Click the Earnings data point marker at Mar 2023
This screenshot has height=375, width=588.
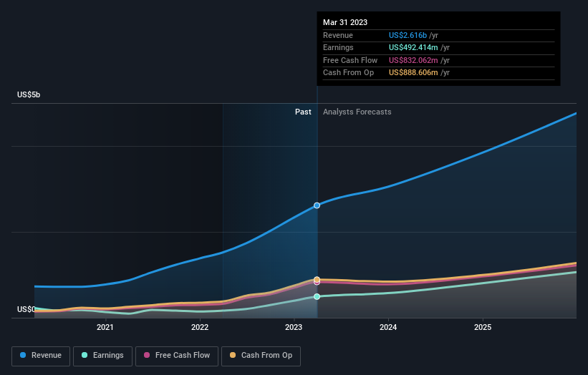click(x=317, y=296)
